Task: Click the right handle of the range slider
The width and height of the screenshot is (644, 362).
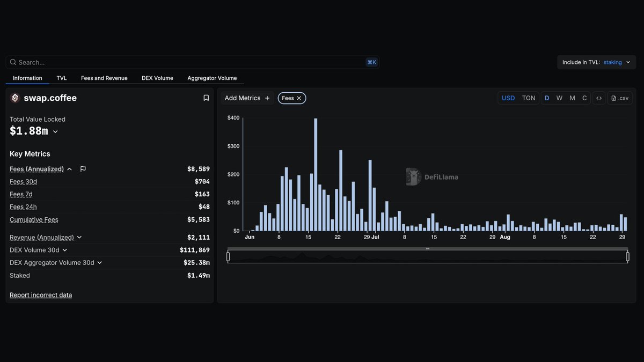Action: (x=627, y=257)
